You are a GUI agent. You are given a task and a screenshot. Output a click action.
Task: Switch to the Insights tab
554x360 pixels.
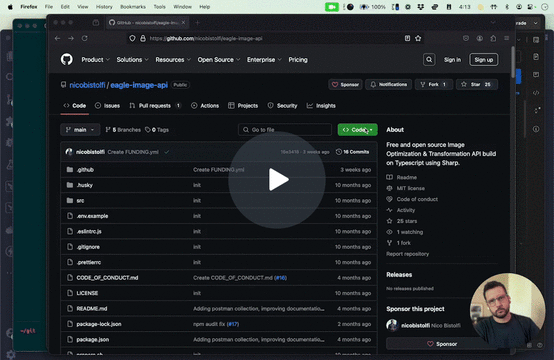click(321, 106)
